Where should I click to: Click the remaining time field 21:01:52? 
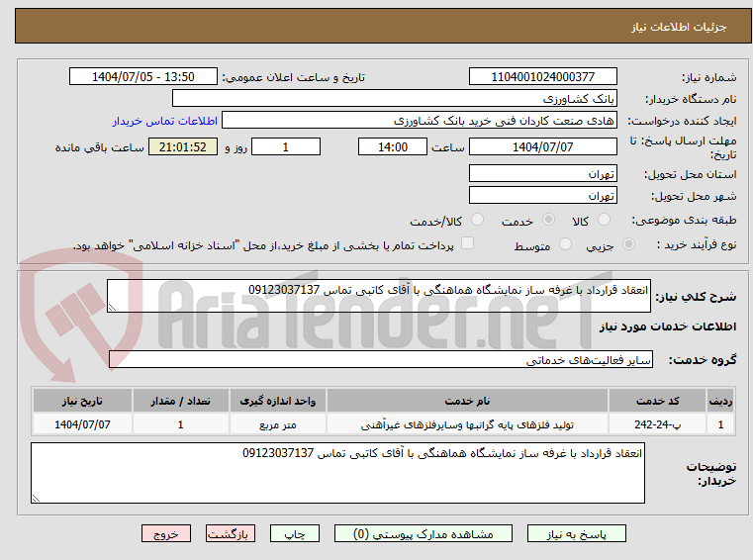click(182, 147)
